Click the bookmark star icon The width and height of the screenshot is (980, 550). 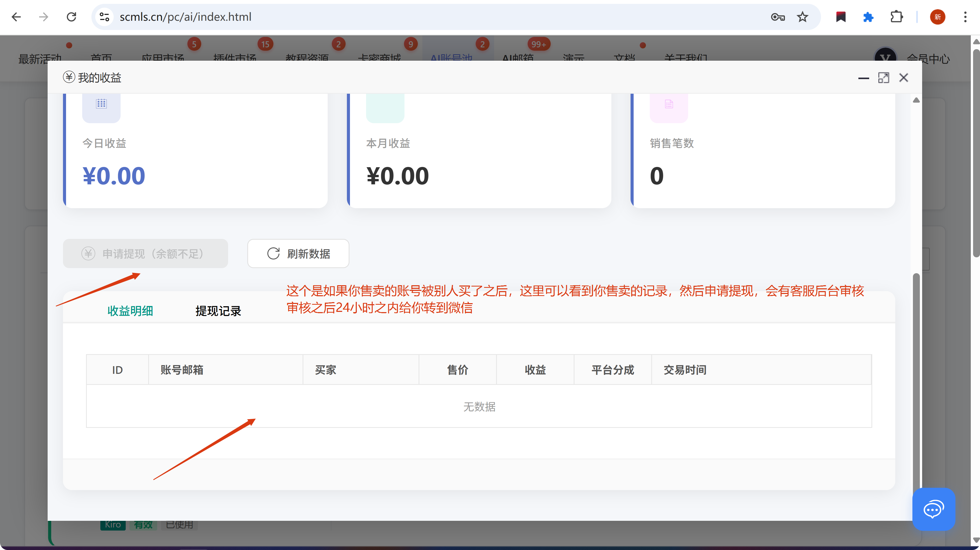pyautogui.click(x=802, y=17)
